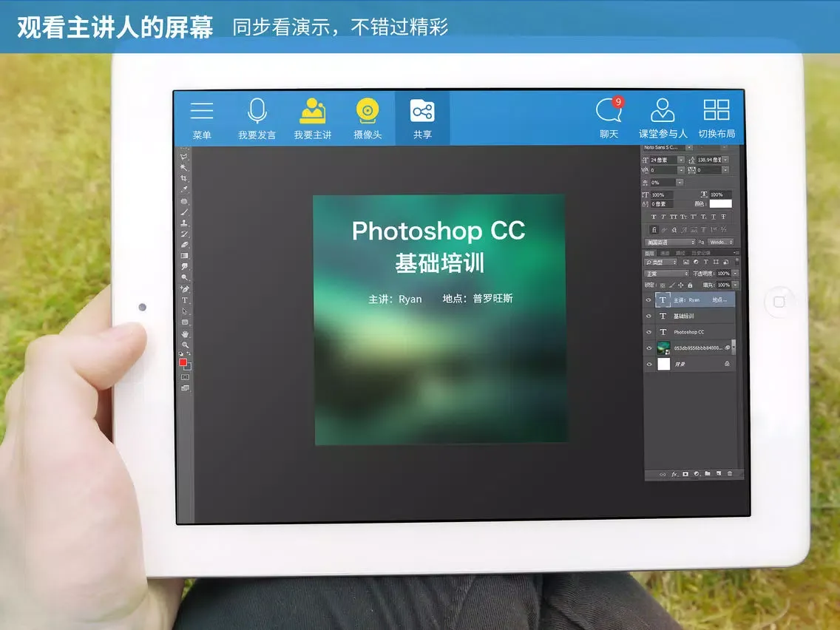Swap foreground and background colors

click(x=189, y=354)
